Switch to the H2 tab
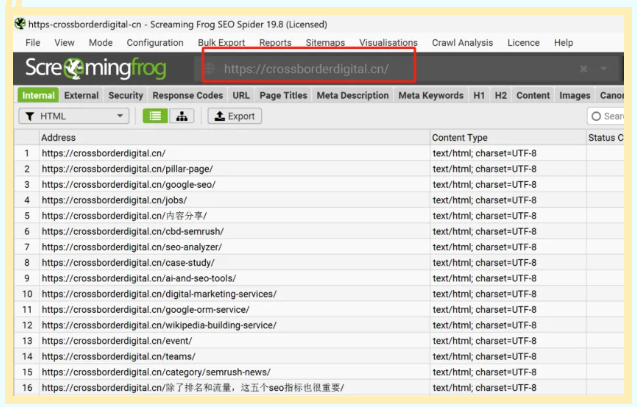 (x=500, y=95)
